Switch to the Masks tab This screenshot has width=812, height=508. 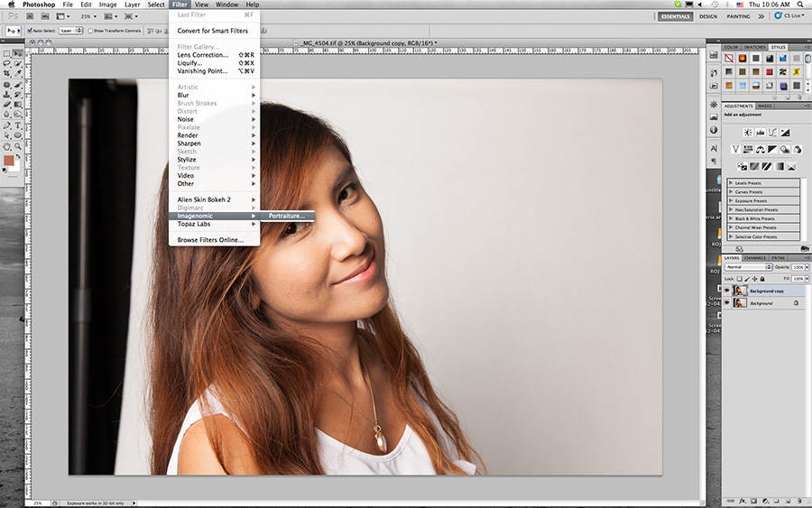point(765,106)
